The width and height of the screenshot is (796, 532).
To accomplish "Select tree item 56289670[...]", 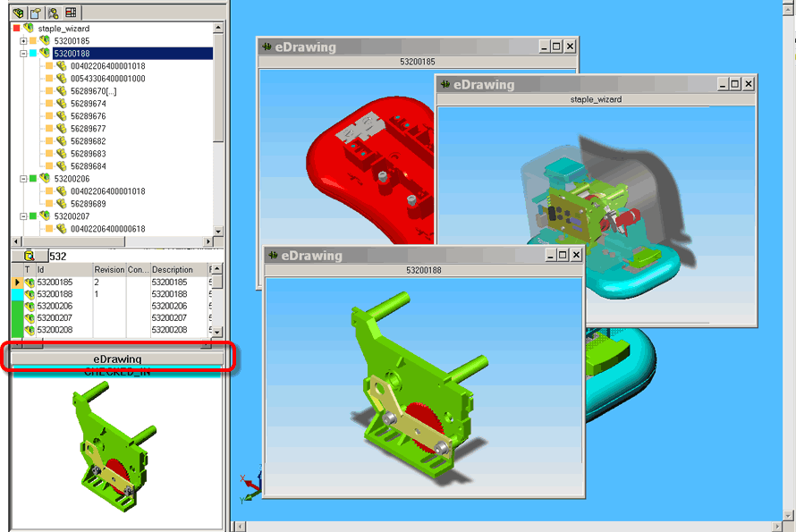I will pos(93,91).
